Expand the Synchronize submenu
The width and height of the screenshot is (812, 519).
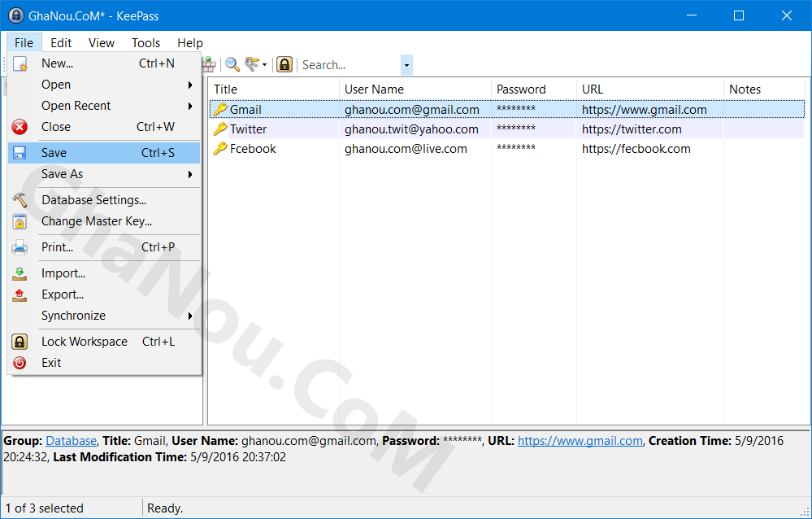pyautogui.click(x=190, y=316)
